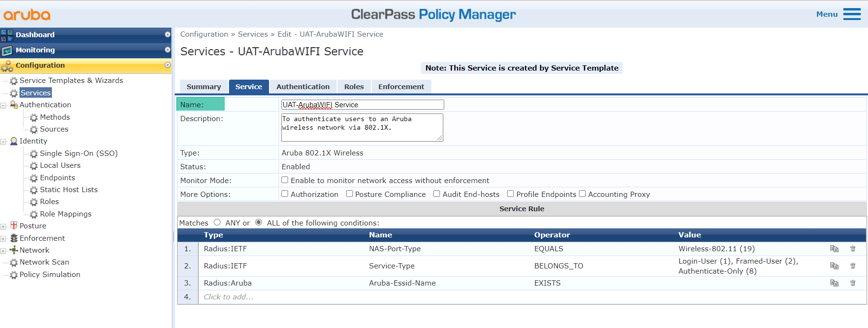The width and height of the screenshot is (868, 328).
Task: Click gear icon beside Service Templates & Wizards
Action: [x=14, y=81]
